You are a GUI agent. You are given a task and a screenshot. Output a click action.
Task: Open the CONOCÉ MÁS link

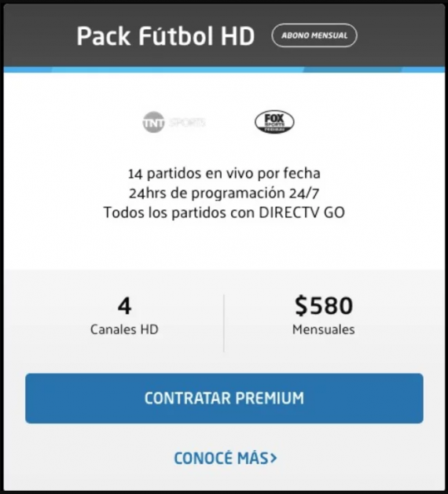[226, 458]
